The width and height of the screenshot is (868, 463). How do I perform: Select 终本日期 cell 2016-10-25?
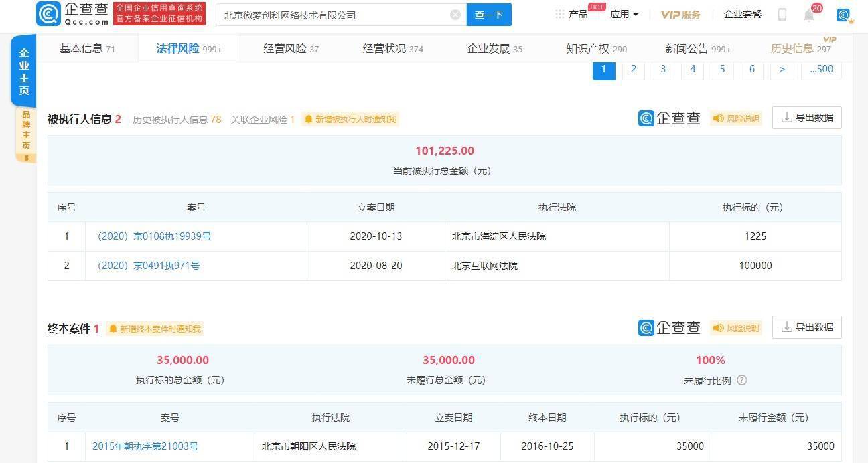[547, 446]
